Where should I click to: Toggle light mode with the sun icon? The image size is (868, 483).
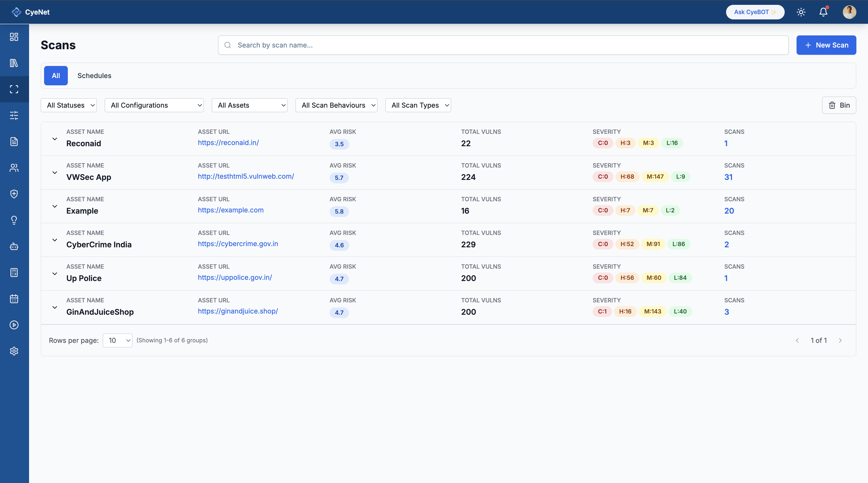801,12
